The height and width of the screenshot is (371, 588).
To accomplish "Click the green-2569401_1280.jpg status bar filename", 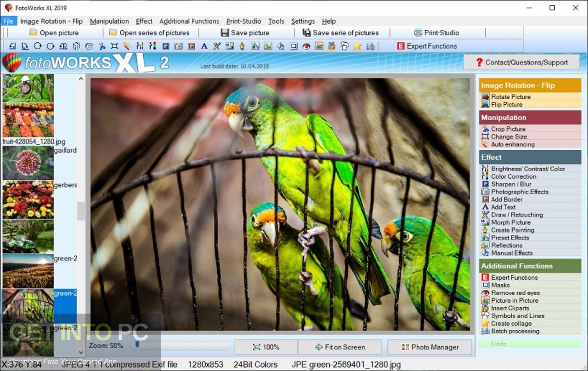I will tap(355, 365).
